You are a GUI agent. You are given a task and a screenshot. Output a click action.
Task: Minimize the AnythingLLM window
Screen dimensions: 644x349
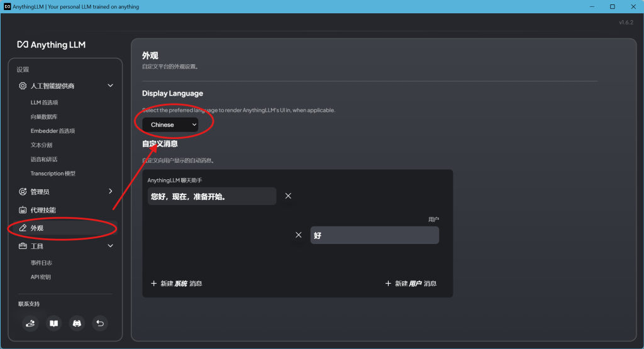[x=592, y=6]
